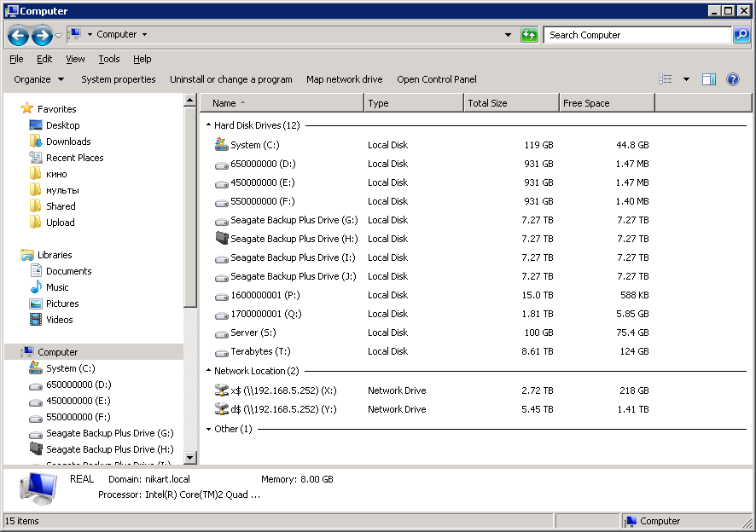
Task: Open the Change your view icon
Action: point(666,79)
